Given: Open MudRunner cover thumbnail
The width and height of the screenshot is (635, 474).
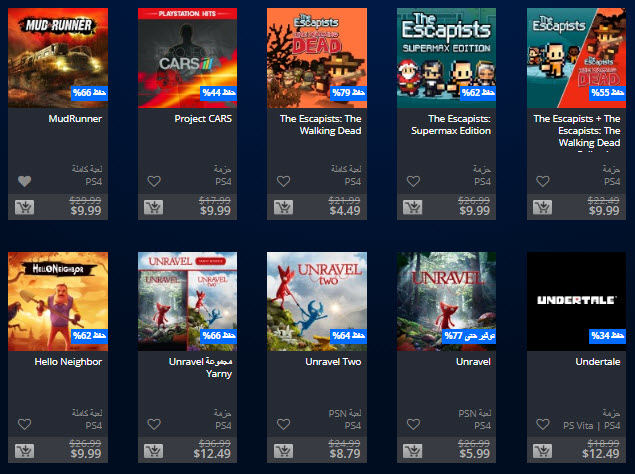Looking at the screenshot, I should click(58, 58).
